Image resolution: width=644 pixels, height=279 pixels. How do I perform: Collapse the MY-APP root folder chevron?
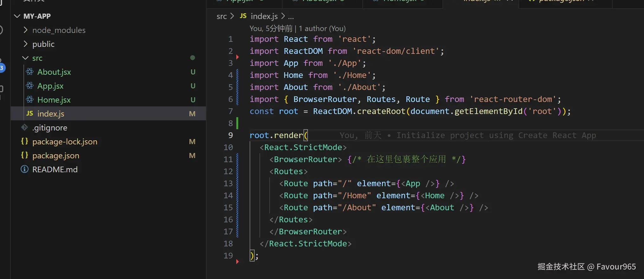pos(17,16)
